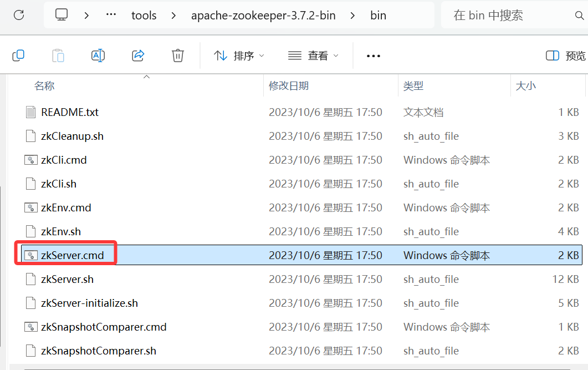
Task: Click Windows 命令脚本 type of zkSnapshotComparer.cmd
Action: click(x=447, y=327)
